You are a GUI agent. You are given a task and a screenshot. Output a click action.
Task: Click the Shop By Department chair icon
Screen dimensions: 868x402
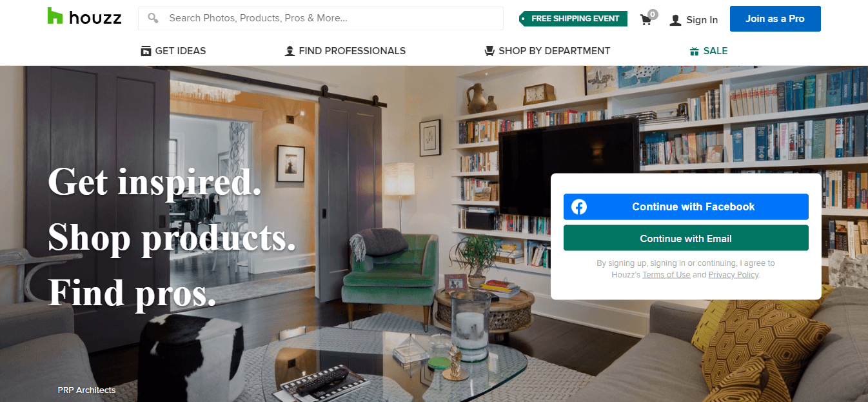pos(489,51)
